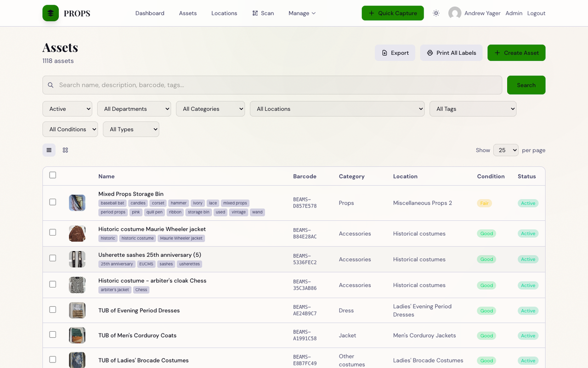
Task: Click the 'quill pen' tag
Action: (154, 212)
